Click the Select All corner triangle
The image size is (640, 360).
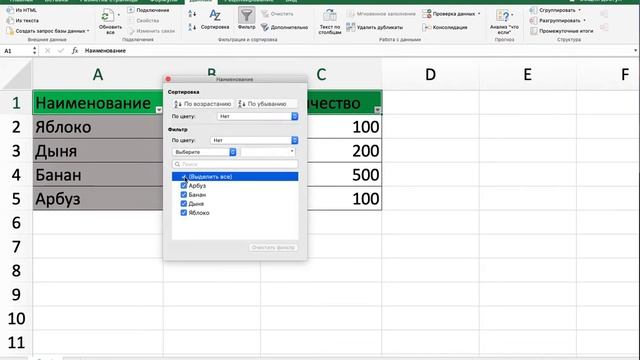(16, 75)
